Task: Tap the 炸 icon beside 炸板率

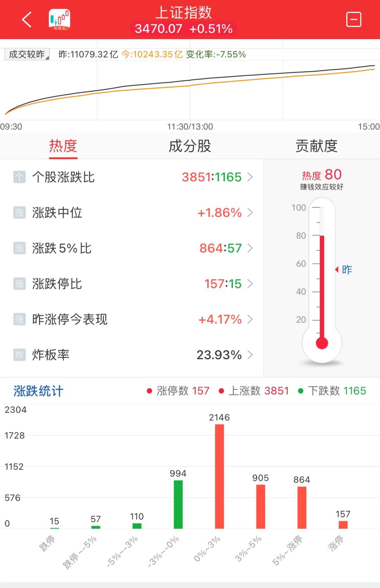Action: 19,355
